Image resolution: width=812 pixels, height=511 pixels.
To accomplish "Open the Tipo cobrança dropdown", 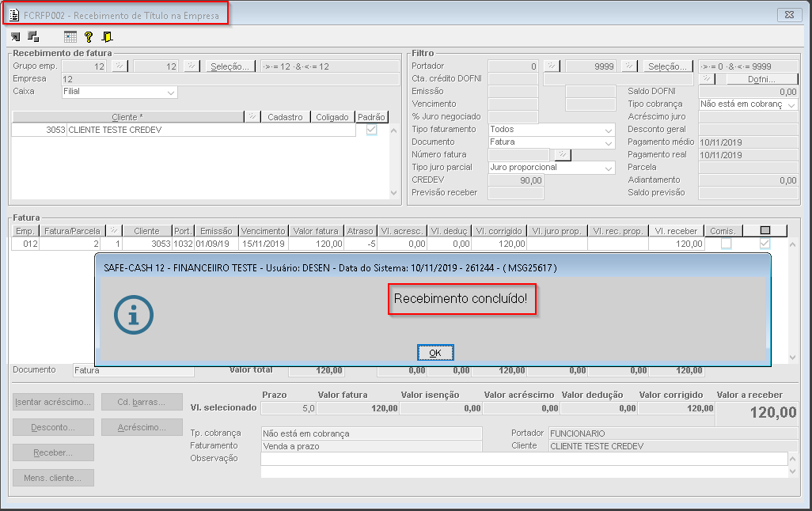I will point(791,104).
